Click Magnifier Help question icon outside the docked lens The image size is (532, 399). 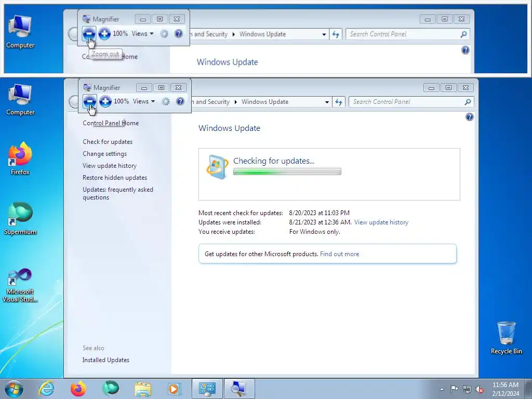coord(180,101)
